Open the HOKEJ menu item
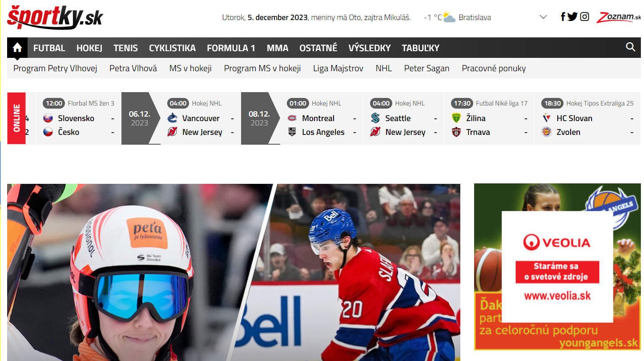The width and height of the screenshot is (644, 361). (x=89, y=48)
